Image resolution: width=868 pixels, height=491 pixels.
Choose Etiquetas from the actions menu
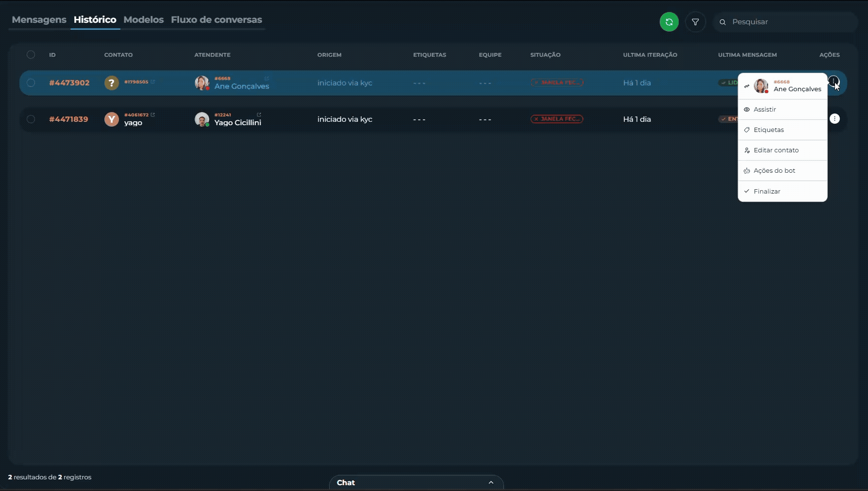pyautogui.click(x=783, y=130)
